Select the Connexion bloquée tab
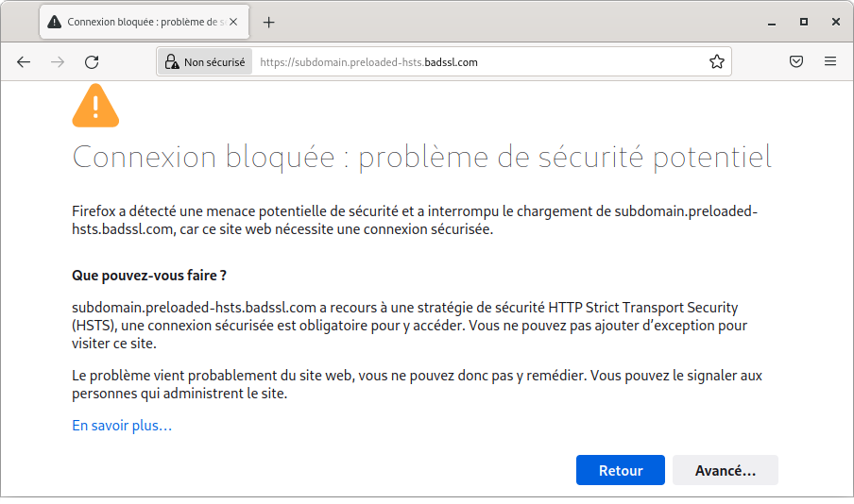 coord(137,22)
